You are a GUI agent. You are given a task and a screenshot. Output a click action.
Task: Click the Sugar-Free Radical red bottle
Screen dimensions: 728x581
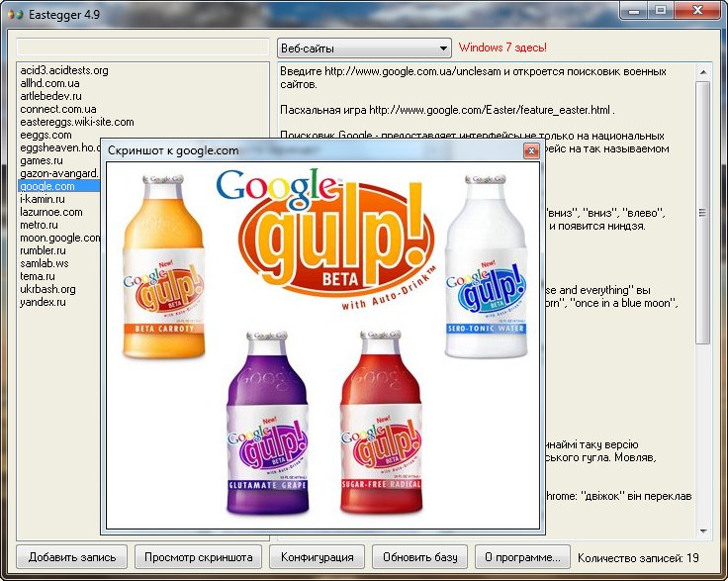[381, 423]
